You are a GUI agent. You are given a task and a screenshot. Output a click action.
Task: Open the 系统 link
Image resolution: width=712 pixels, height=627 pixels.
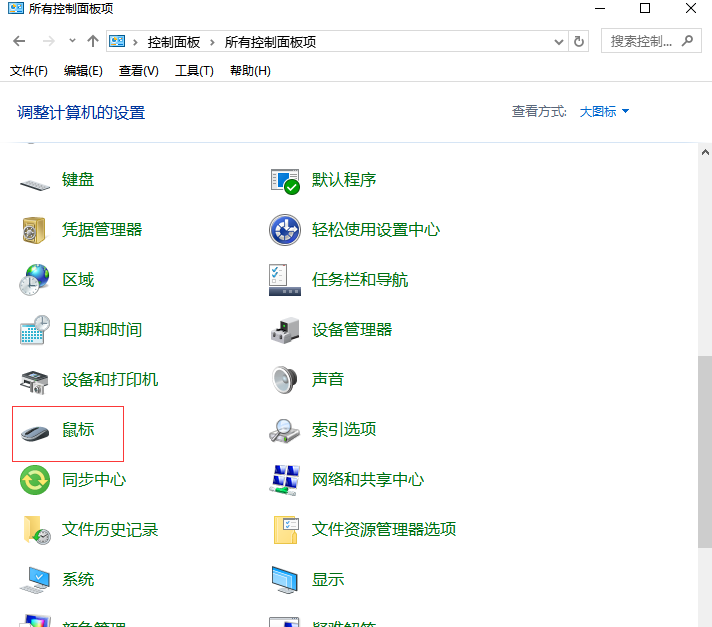point(78,579)
